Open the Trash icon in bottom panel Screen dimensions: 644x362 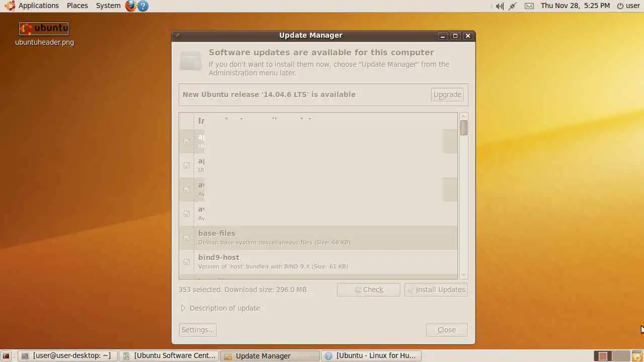click(637, 356)
